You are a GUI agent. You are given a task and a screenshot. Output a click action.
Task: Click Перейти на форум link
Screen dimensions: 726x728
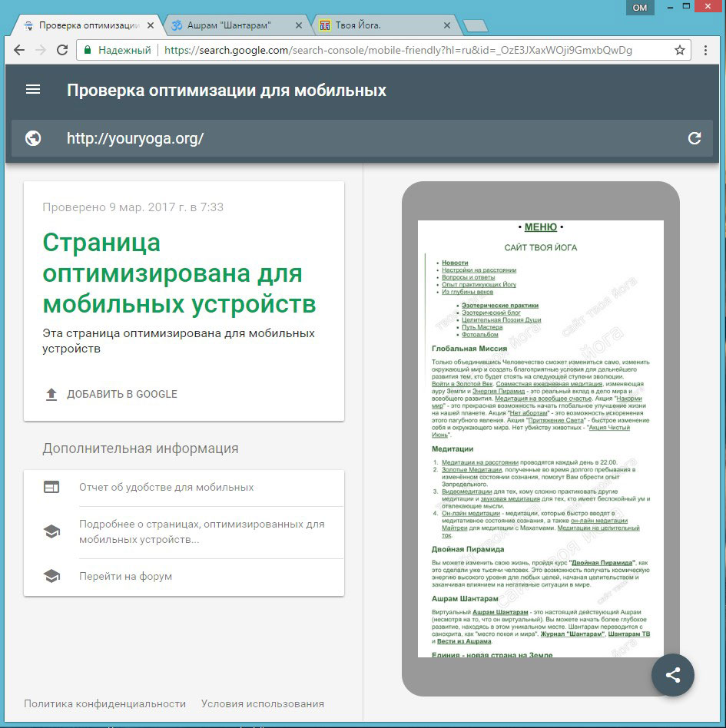(x=125, y=576)
